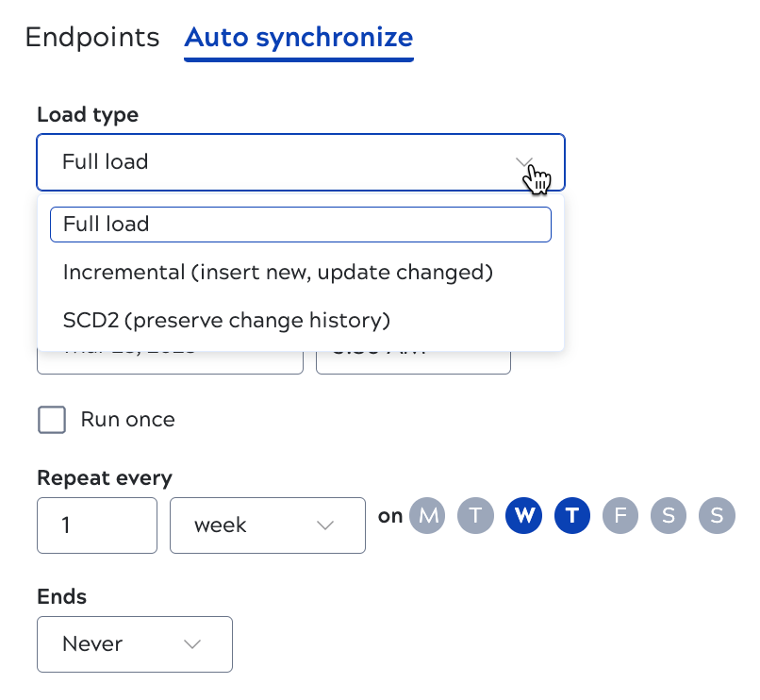This screenshot has width=760, height=700.
Task: Select Incremental (insert new, update changed)
Action: coord(278,273)
